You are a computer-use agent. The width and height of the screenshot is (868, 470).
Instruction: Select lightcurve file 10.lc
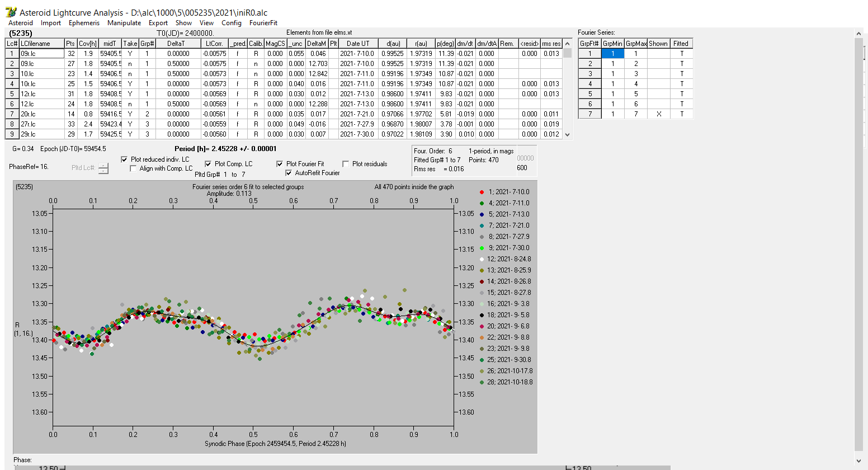(x=41, y=74)
